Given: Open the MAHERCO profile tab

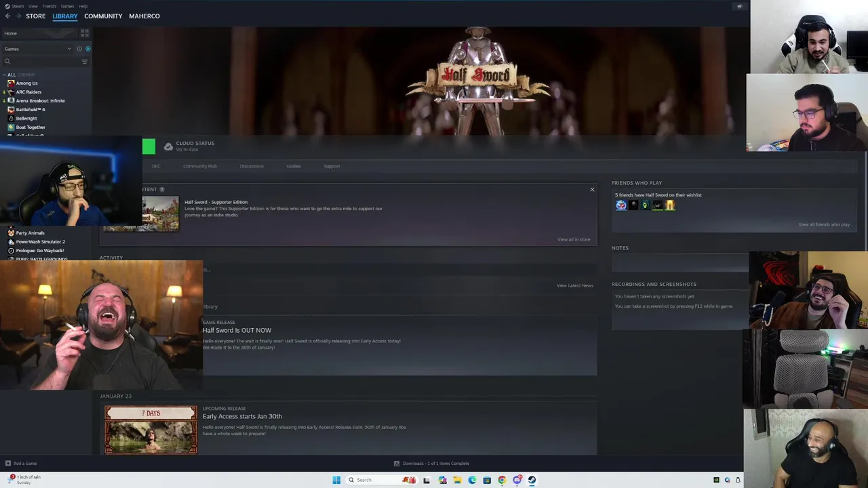Looking at the screenshot, I should (x=144, y=16).
